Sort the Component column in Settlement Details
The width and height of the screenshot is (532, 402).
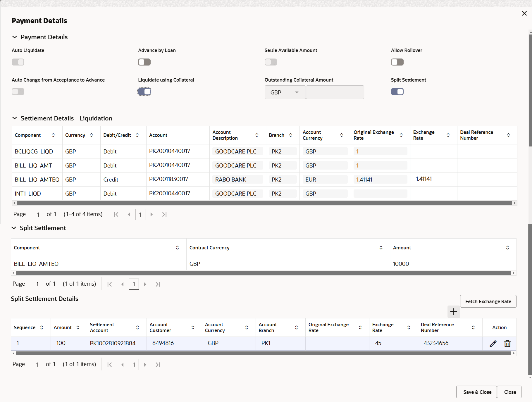pyautogui.click(x=53, y=135)
